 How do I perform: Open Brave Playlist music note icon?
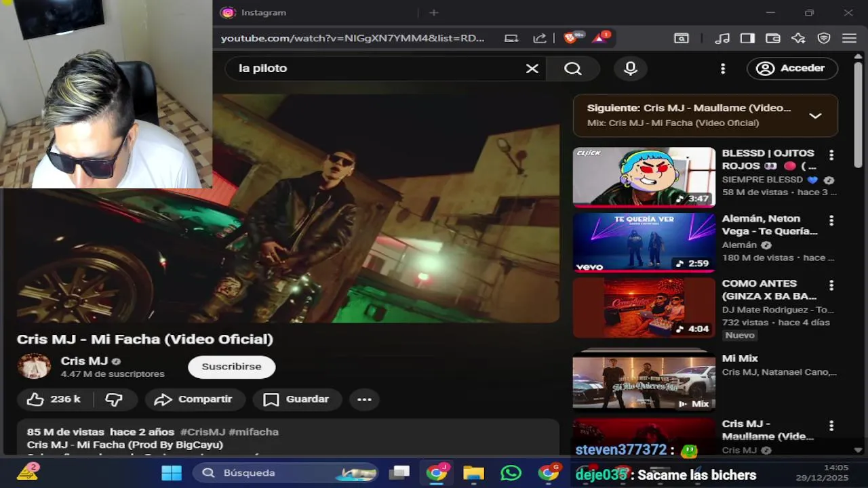tap(722, 39)
